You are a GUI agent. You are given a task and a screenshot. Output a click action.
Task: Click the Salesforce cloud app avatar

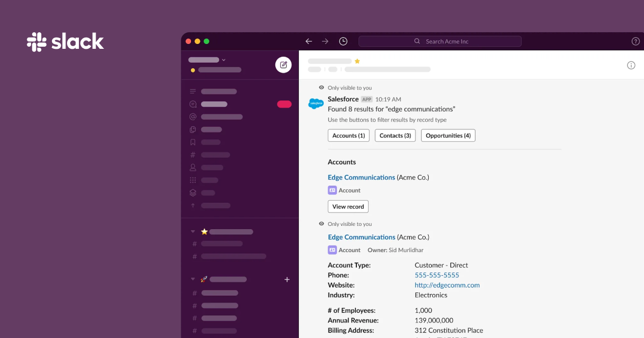click(x=316, y=103)
